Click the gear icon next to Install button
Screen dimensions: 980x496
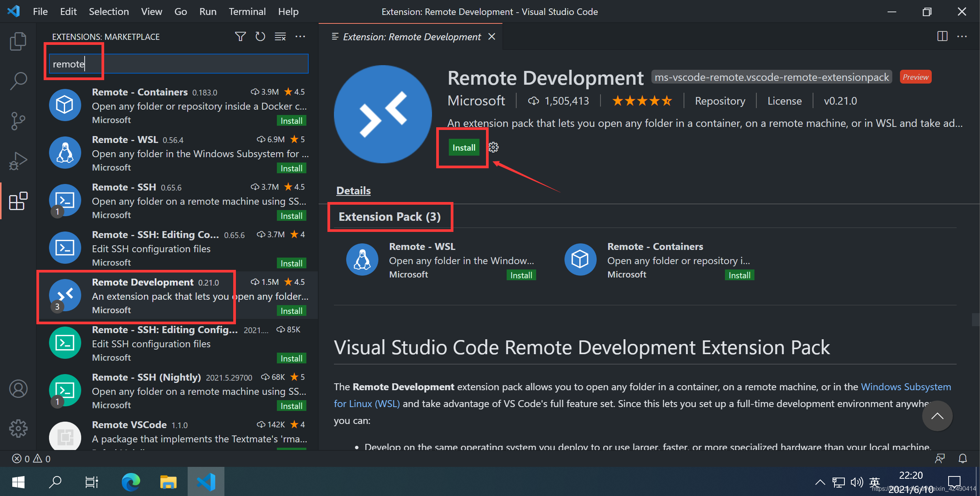[x=494, y=148]
